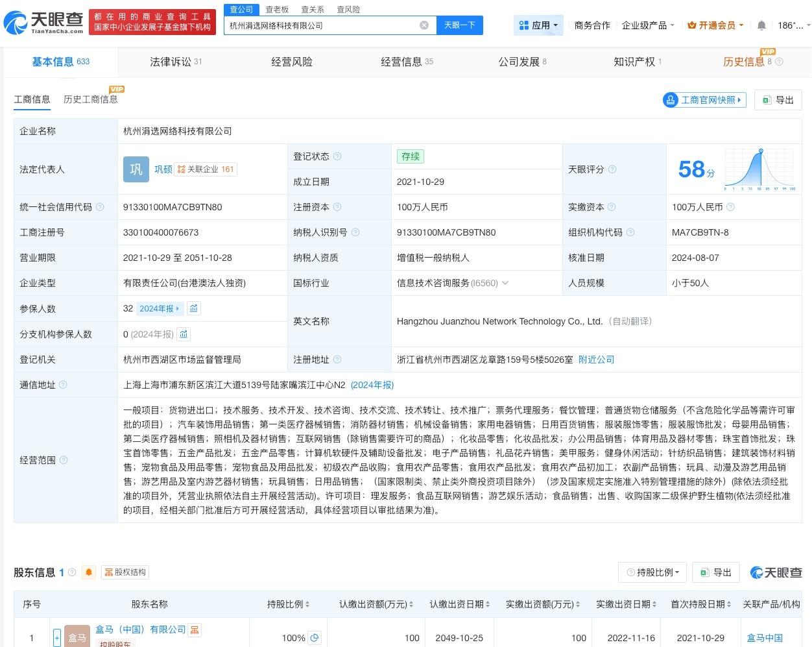Click the 58分 score distribution chart
This screenshot has width=812, height=647.
759,169
